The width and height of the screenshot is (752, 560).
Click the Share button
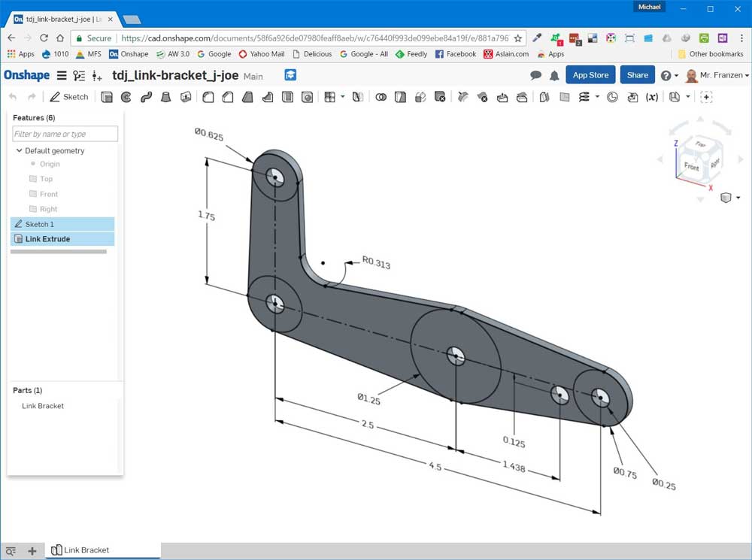[637, 75]
